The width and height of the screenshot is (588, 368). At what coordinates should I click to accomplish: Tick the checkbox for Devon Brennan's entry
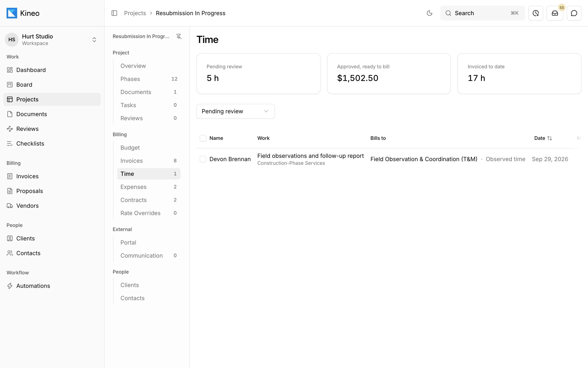click(203, 159)
